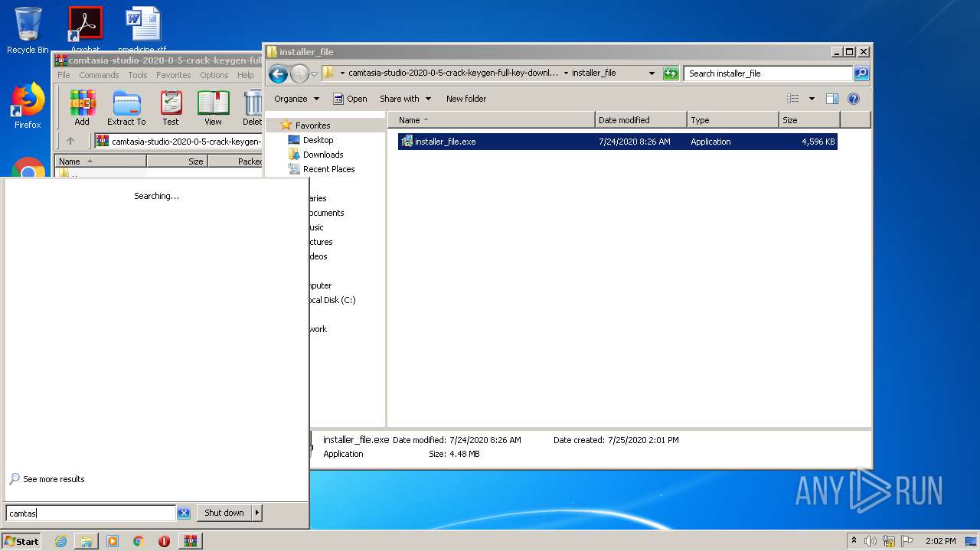Sort by Date modified column
Viewport: 980px width, 551px height.
[x=641, y=120]
